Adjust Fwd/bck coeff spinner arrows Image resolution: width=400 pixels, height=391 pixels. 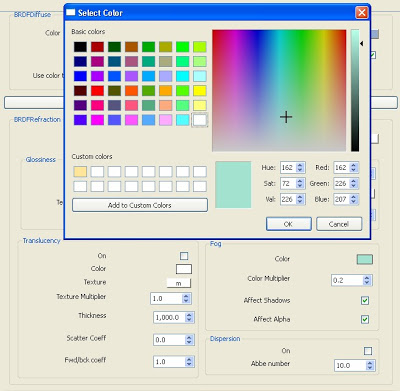click(189, 362)
